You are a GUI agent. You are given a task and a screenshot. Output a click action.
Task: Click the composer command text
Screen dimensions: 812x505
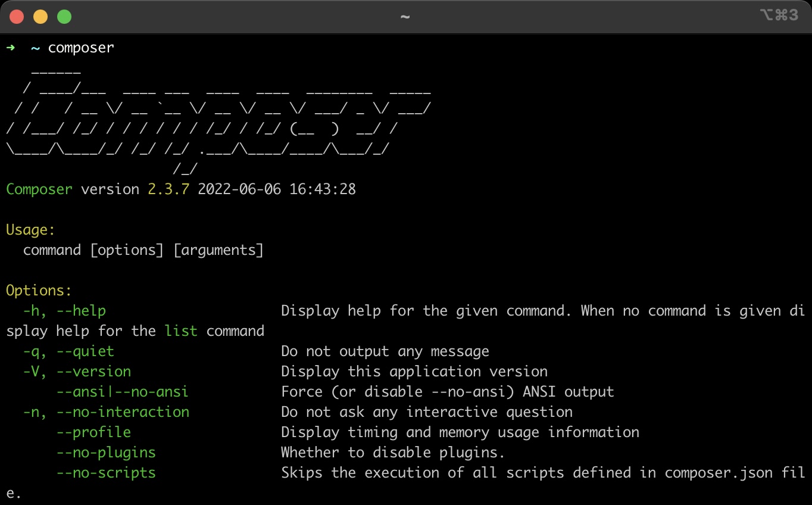click(x=81, y=48)
